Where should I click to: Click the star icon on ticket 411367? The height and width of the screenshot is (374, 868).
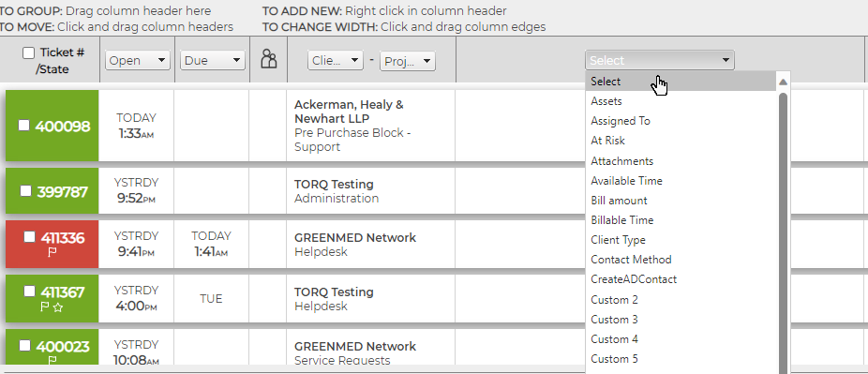[57, 307]
